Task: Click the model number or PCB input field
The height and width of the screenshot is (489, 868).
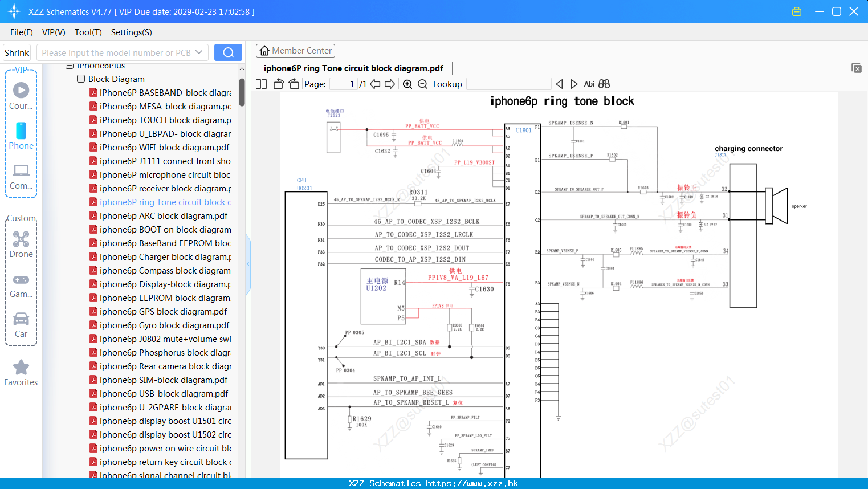Action: pos(116,52)
